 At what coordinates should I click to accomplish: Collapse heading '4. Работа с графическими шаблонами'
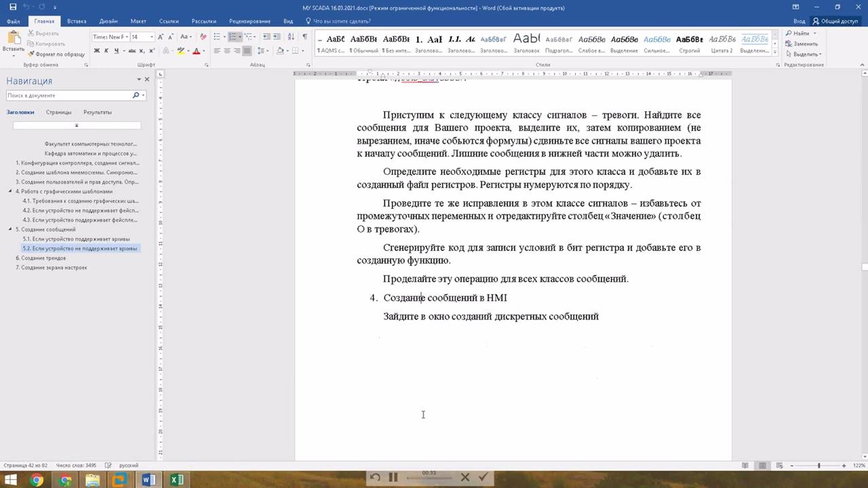pos(11,191)
